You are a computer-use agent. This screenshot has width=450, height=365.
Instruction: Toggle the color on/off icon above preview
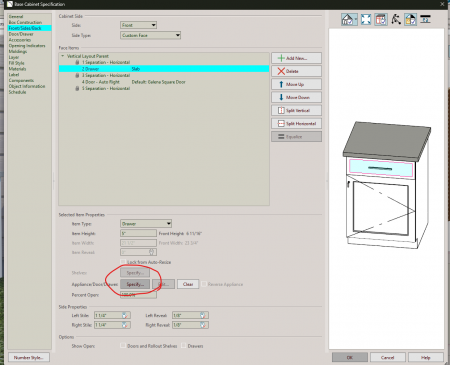(410, 19)
